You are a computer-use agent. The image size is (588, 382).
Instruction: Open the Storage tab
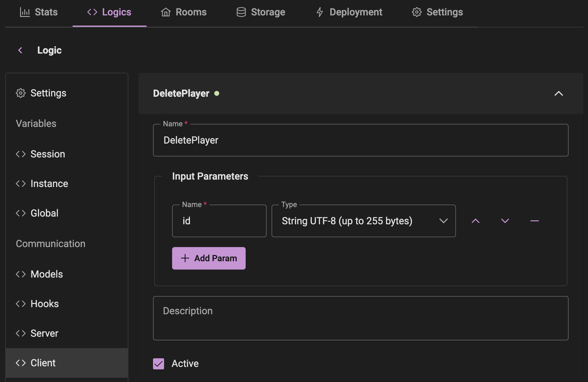[261, 12]
